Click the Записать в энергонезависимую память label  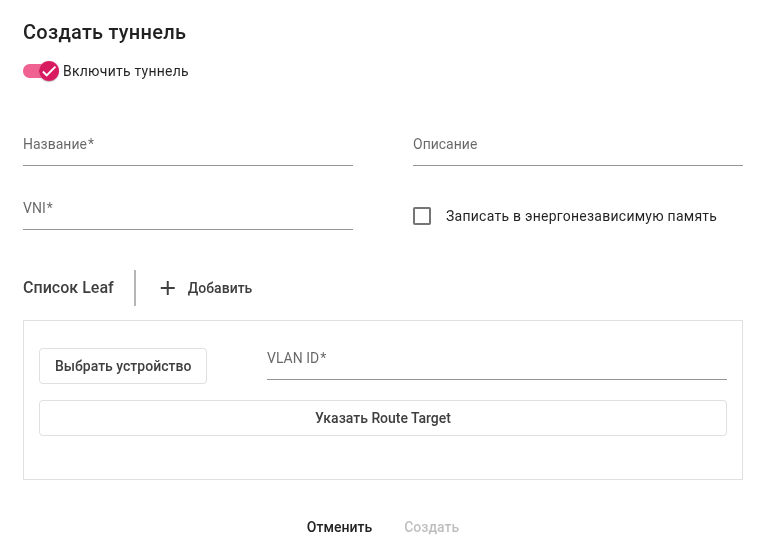(581, 216)
